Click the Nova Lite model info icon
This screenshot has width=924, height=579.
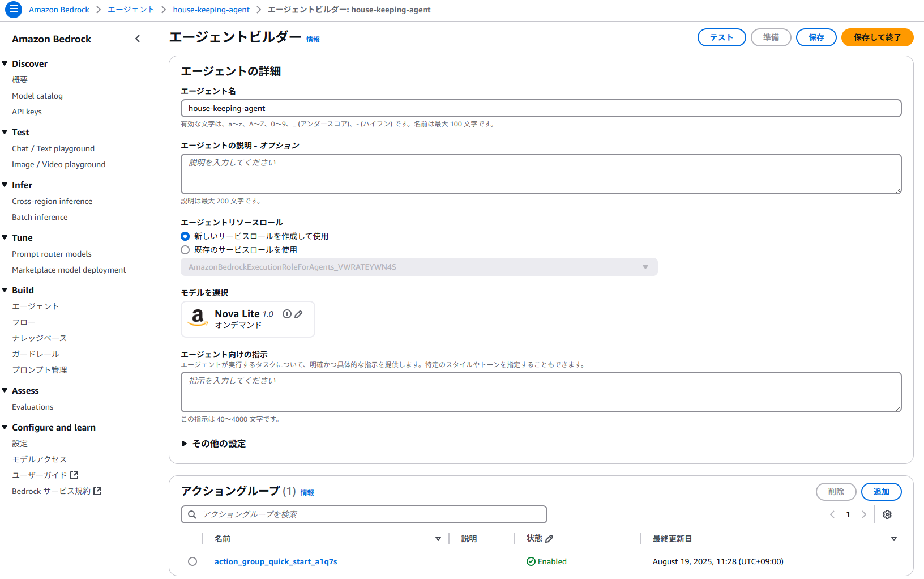click(287, 314)
